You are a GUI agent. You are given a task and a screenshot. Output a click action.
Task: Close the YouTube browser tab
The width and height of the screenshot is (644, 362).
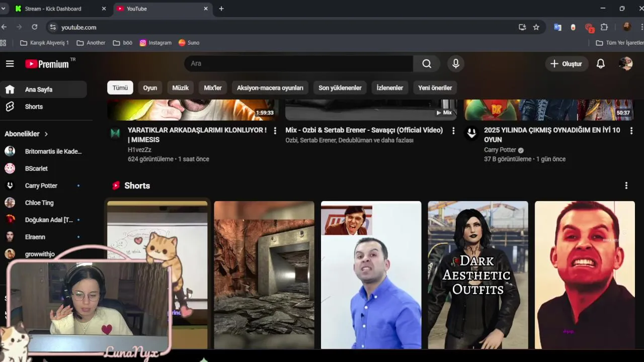[x=205, y=9]
